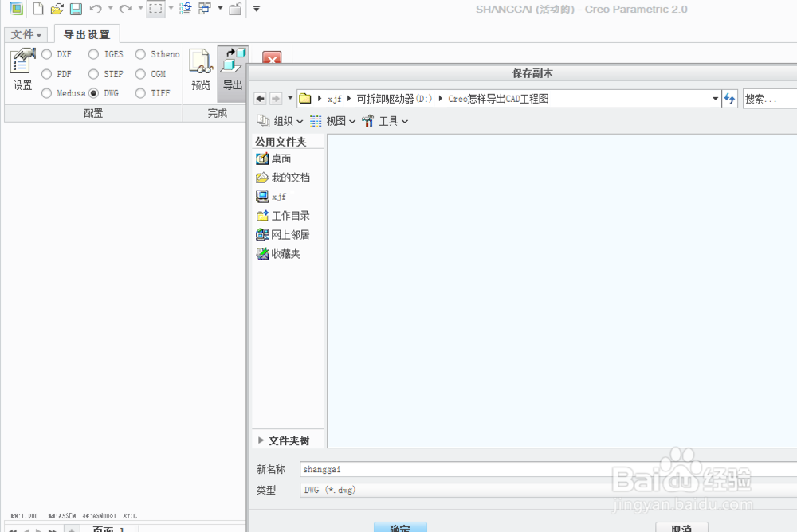Click the regenerate model icon
Image resolution: width=797 pixels, height=532 pixels.
tap(186, 9)
